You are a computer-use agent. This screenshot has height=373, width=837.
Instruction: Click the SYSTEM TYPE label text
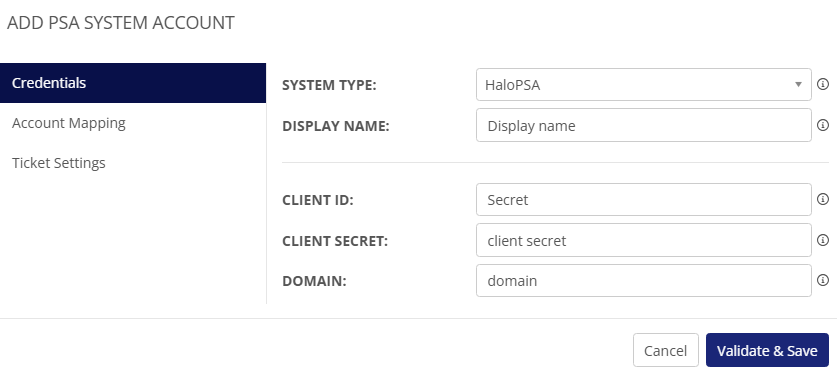click(x=329, y=85)
